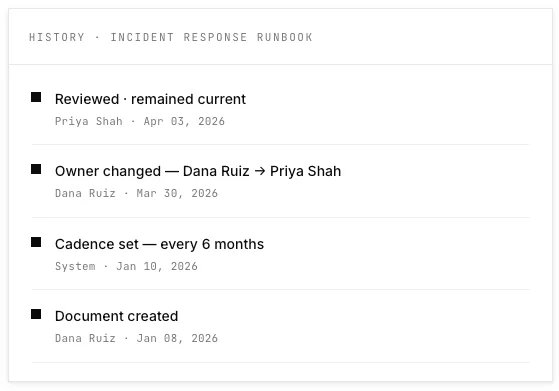Click the square marker beside Document created
This screenshot has width=559, height=391.
click(x=36, y=314)
